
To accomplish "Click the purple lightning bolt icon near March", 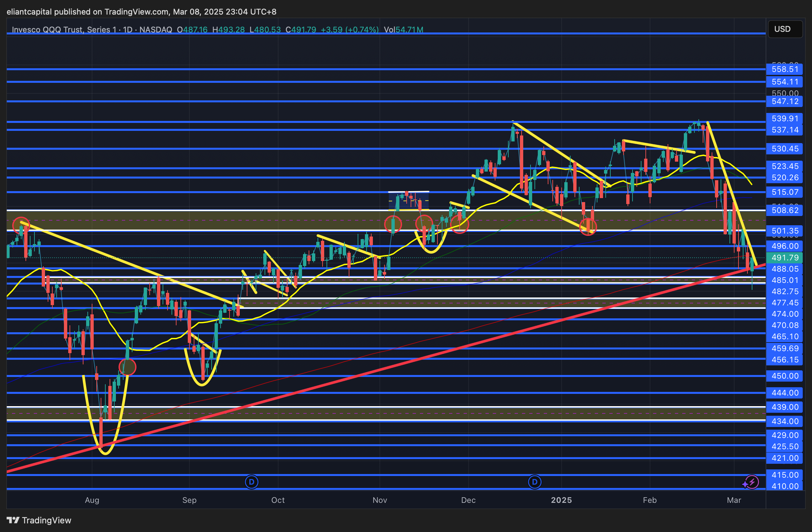I will click(753, 482).
